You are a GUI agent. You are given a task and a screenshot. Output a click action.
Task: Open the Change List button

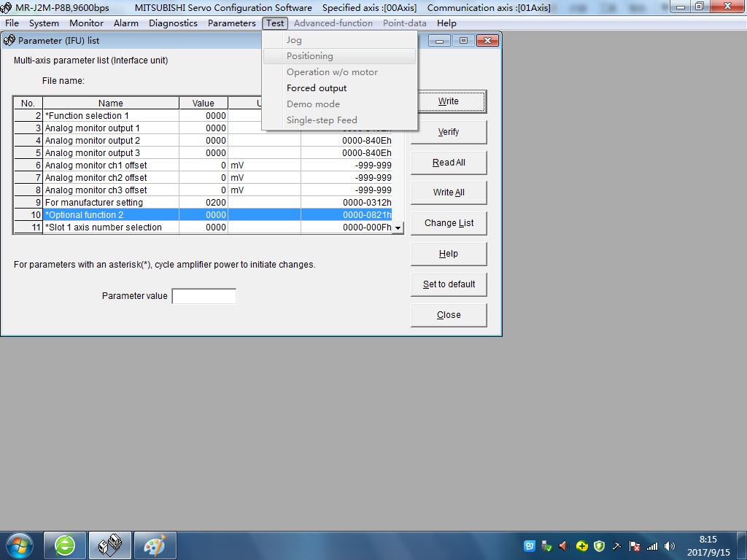click(x=448, y=223)
